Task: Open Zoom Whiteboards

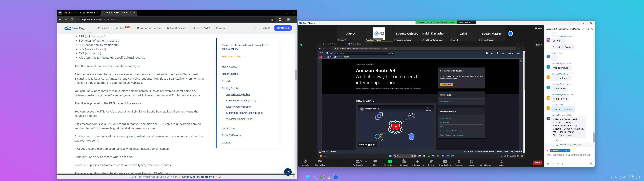Action: coord(486,162)
